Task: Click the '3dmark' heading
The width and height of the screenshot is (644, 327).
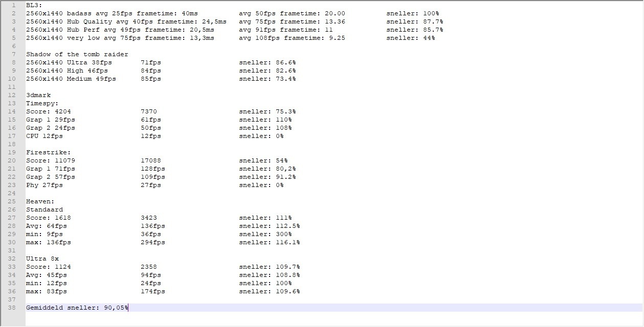Action: [x=38, y=95]
